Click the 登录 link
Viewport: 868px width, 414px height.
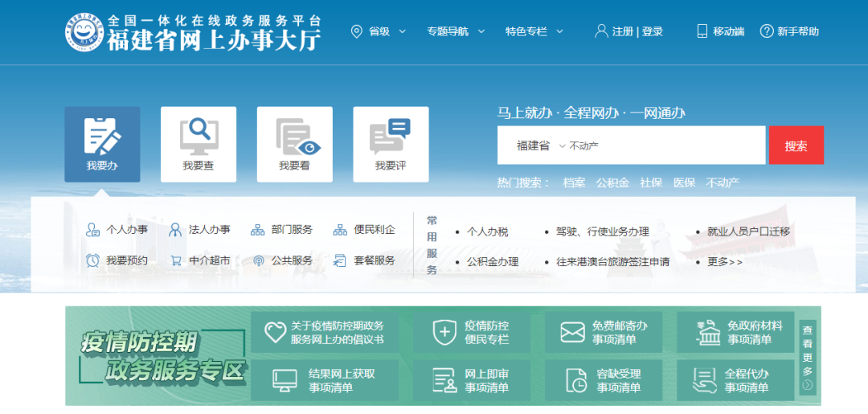pos(653,31)
